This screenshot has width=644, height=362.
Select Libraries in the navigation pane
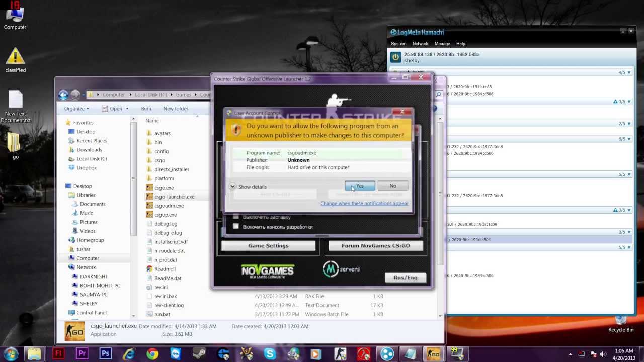pos(86,195)
